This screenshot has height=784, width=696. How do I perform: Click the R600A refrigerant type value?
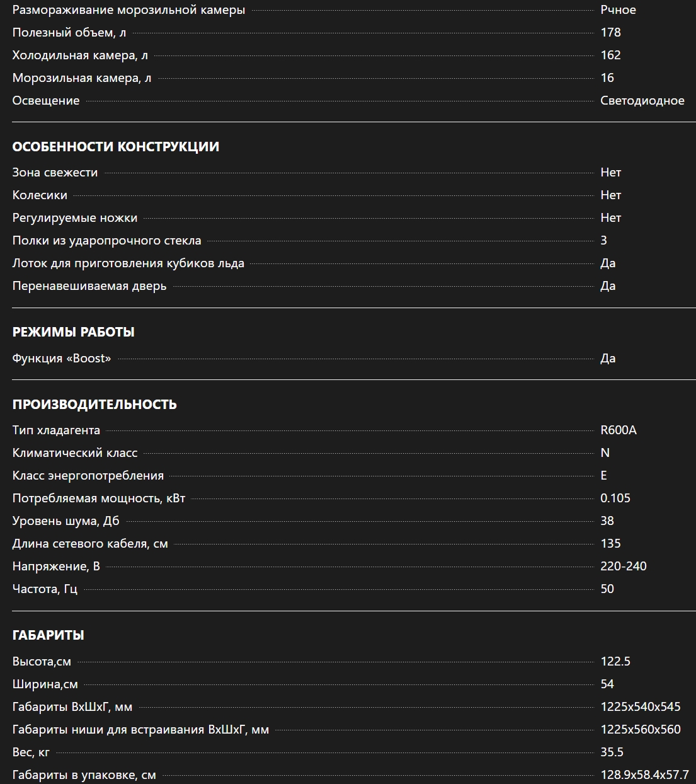(619, 430)
